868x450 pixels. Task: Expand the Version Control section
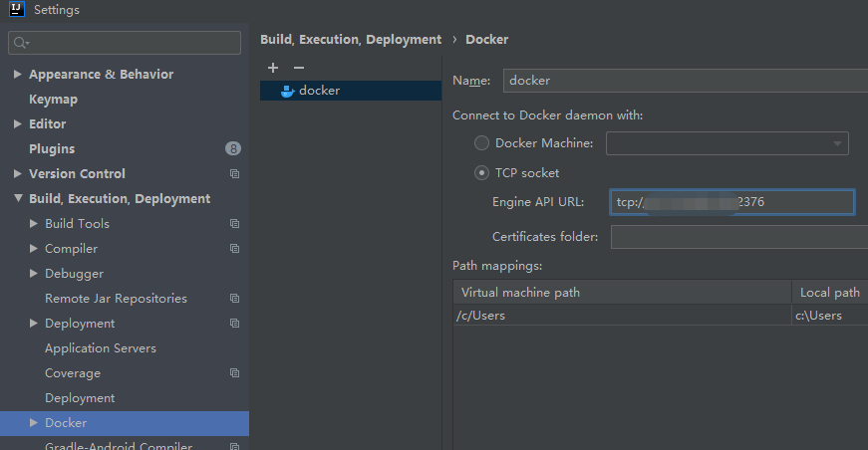(17, 173)
